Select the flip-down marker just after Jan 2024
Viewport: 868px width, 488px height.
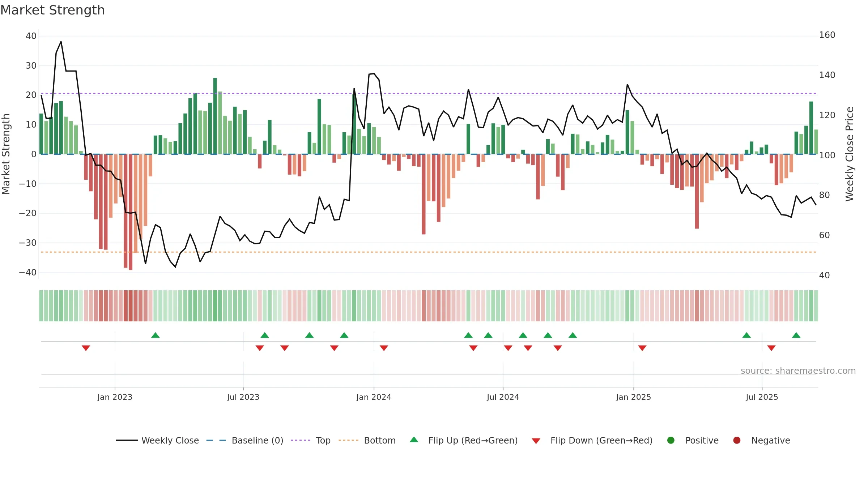pos(384,348)
